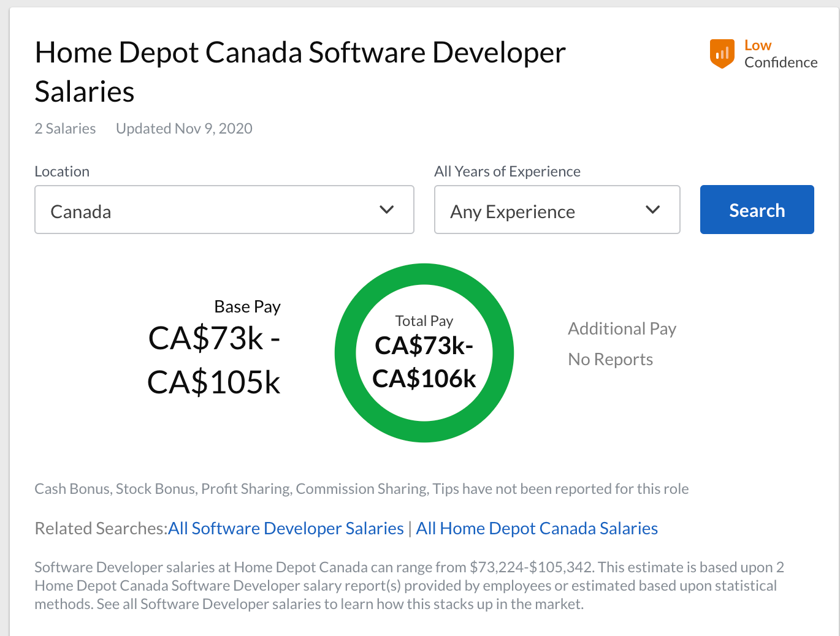
Task: Click the orange Low Confidence badge icon
Action: [x=722, y=54]
